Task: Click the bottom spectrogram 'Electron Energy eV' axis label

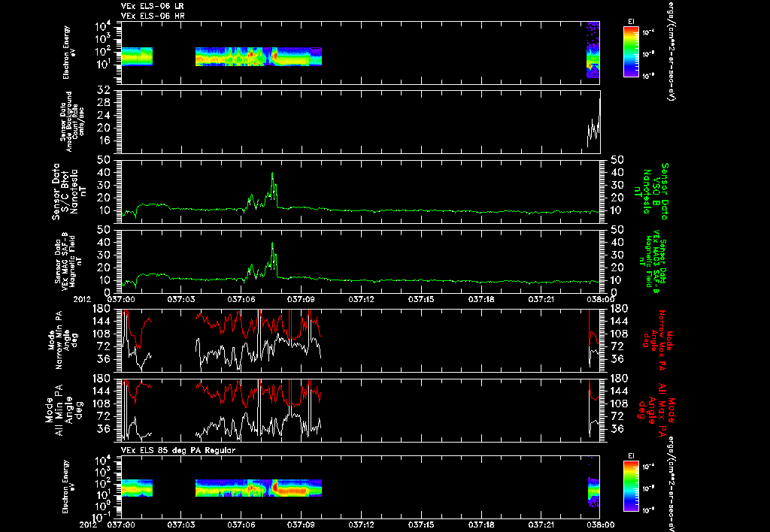Action: [x=69, y=487]
